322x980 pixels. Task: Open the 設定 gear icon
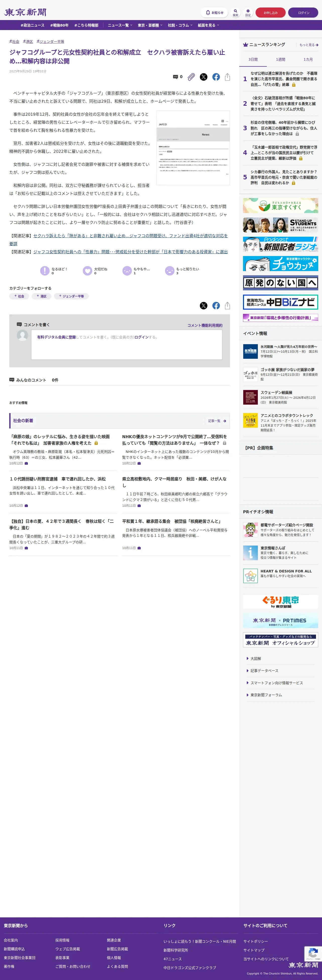point(248,13)
